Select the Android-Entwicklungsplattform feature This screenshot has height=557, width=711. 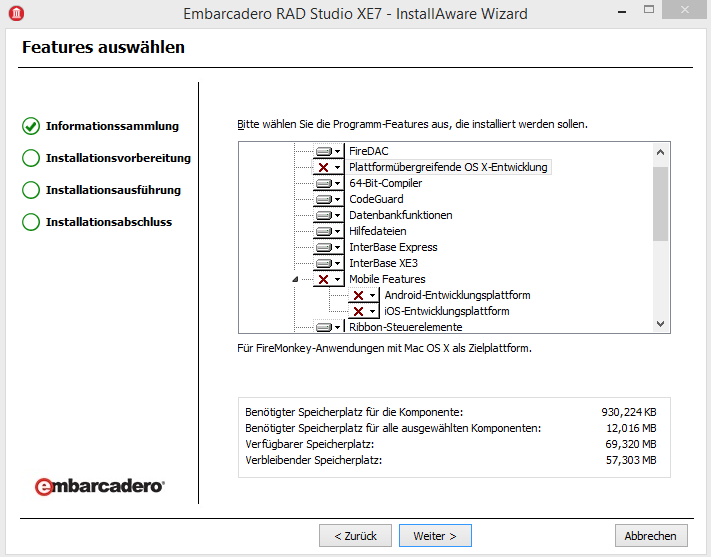(x=457, y=295)
